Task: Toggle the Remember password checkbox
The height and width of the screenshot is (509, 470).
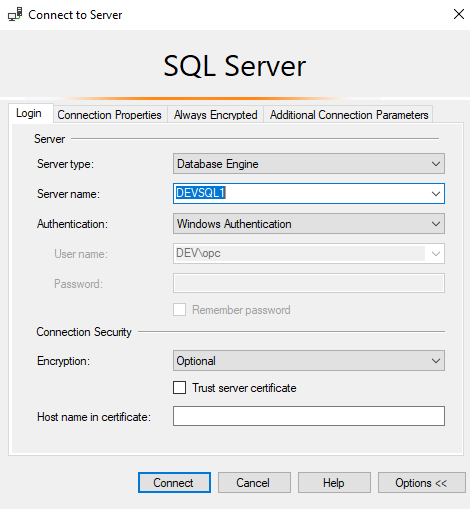Action: tap(179, 310)
